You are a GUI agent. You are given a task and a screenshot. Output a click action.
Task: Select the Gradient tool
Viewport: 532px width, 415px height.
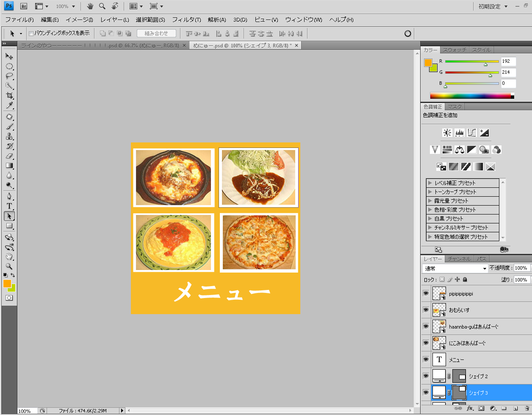(x=9, y=166)
